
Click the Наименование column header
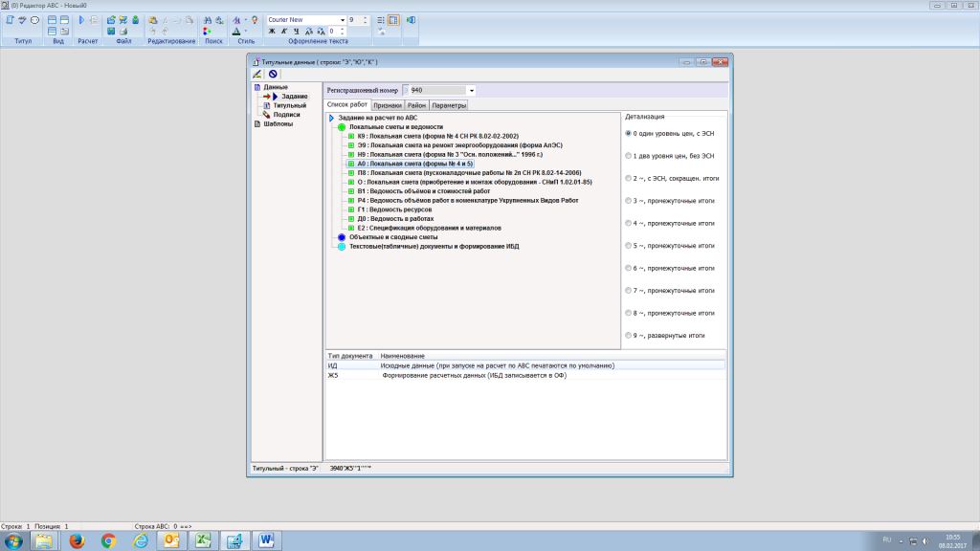coord(403,356)
